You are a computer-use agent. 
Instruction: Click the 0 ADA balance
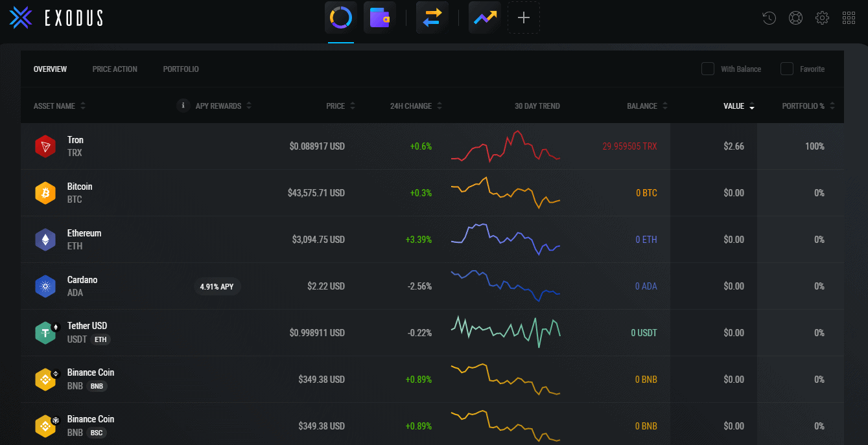click(646, 286)
